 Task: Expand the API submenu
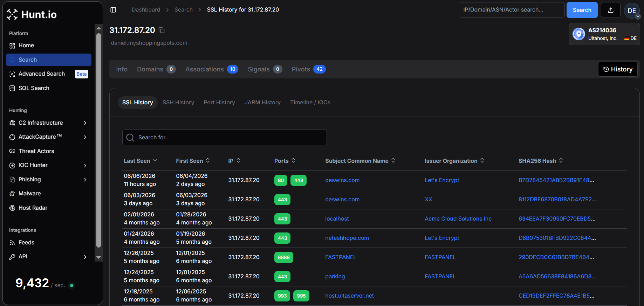point(85,257)
